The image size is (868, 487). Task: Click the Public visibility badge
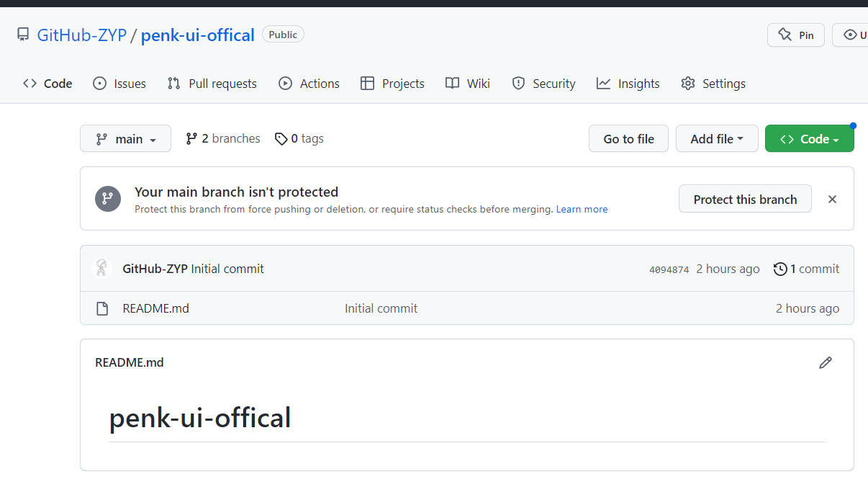(283, 35)
